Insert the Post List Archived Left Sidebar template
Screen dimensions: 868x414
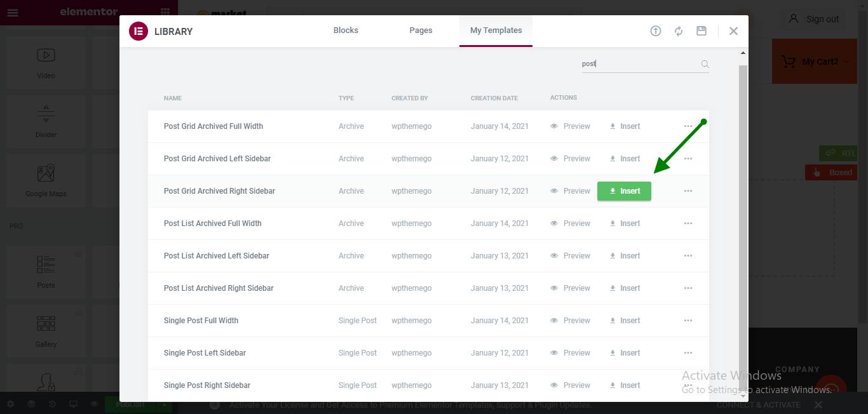point(625,256)
